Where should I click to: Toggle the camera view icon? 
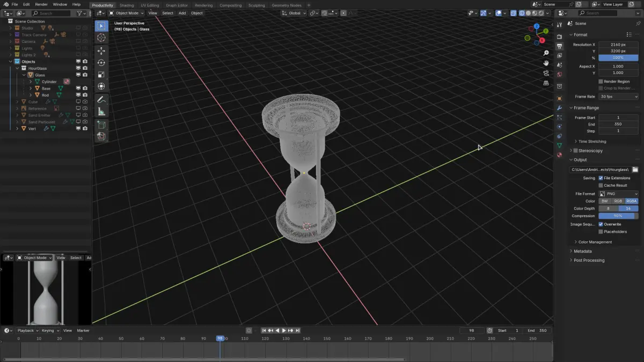(x=546, y=73)
